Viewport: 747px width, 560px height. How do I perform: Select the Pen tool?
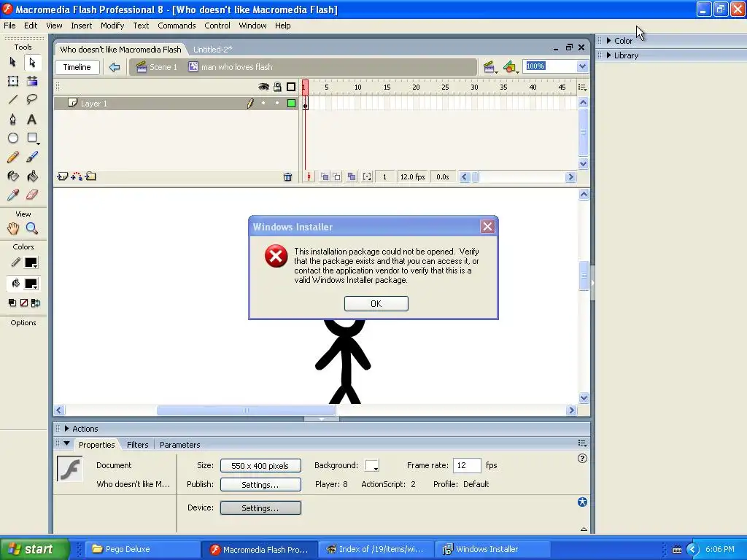point(13,119)
